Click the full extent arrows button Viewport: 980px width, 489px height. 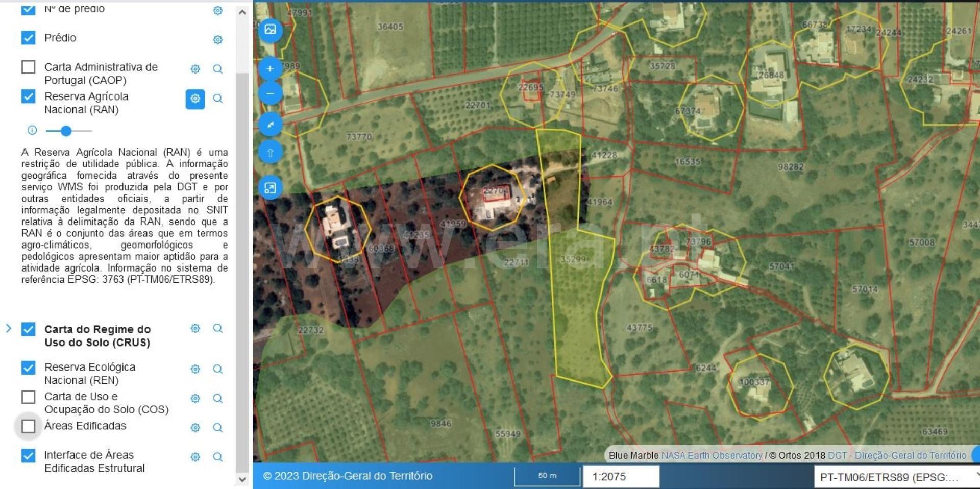(270, 125)
